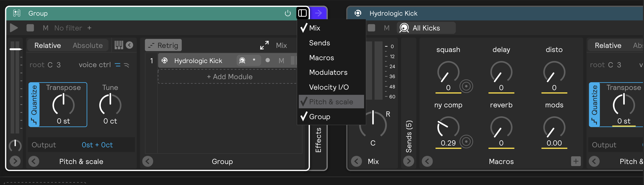
Task: Click the Mix label in Group panel
Action: [x=281, y=45]
